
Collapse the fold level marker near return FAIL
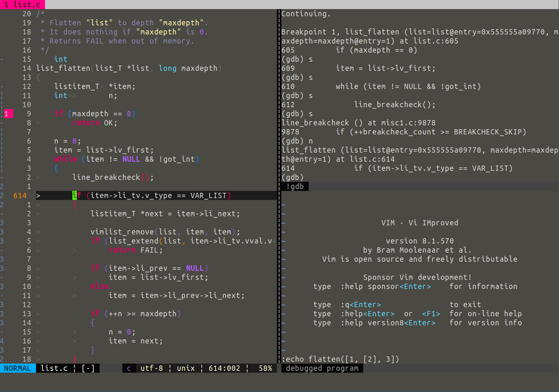click(x=2, y=250)
